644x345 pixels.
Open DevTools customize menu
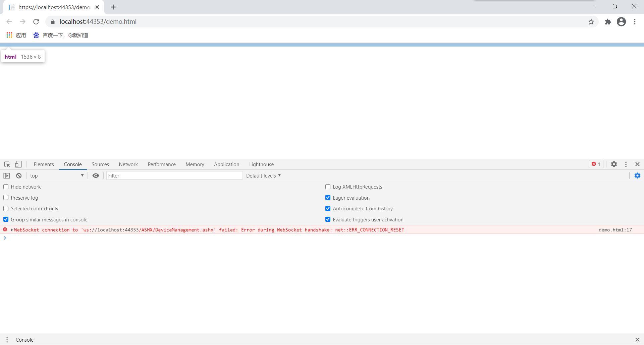click(626, 164)
